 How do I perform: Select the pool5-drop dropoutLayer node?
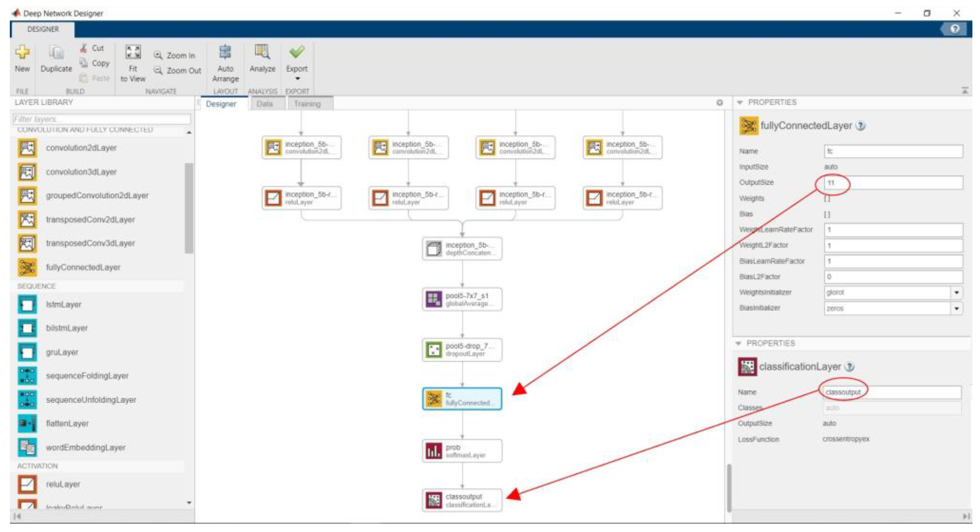point(462,350)
